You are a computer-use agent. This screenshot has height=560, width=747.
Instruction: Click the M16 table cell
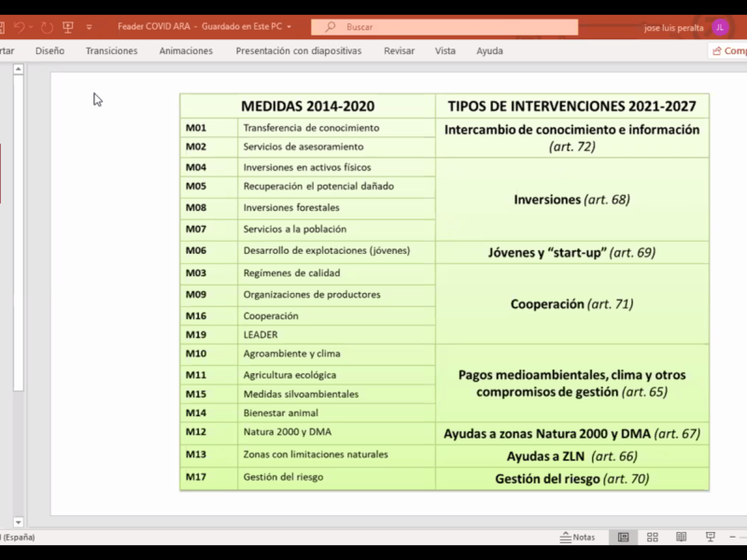tap(208, 315)
